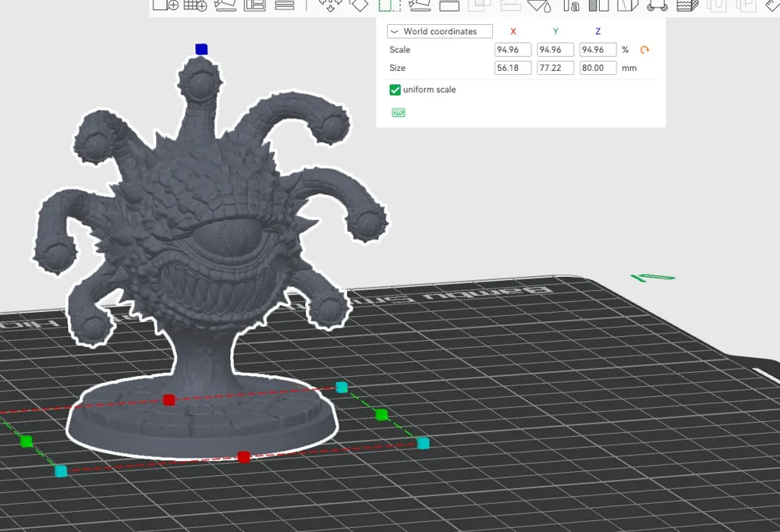780x532 pixels.
Task: Open the World coordinates dropdown
Action: (x=440, y=31)
